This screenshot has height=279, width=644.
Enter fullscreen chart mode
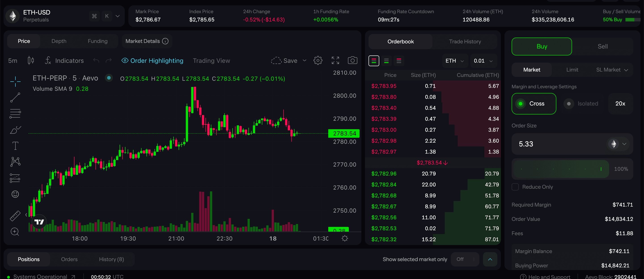point(335,61)
